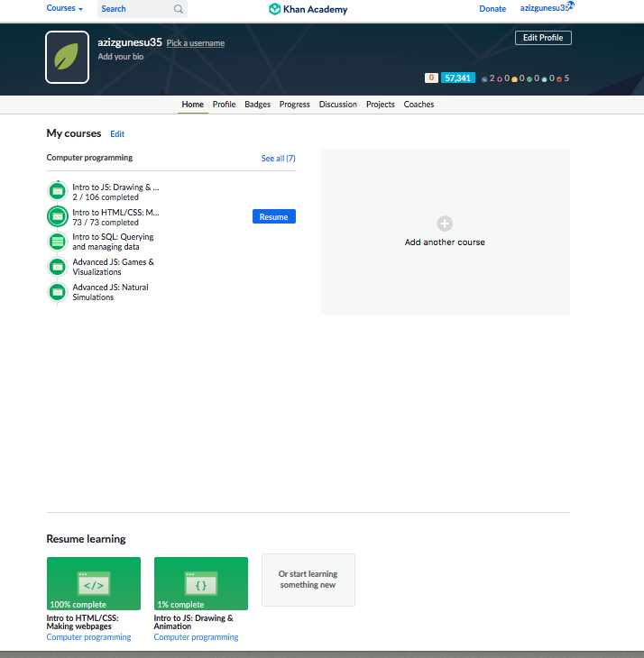Screen dimensions: 644x658
Task: Open the Badges tab
Action: click(257, 104)
